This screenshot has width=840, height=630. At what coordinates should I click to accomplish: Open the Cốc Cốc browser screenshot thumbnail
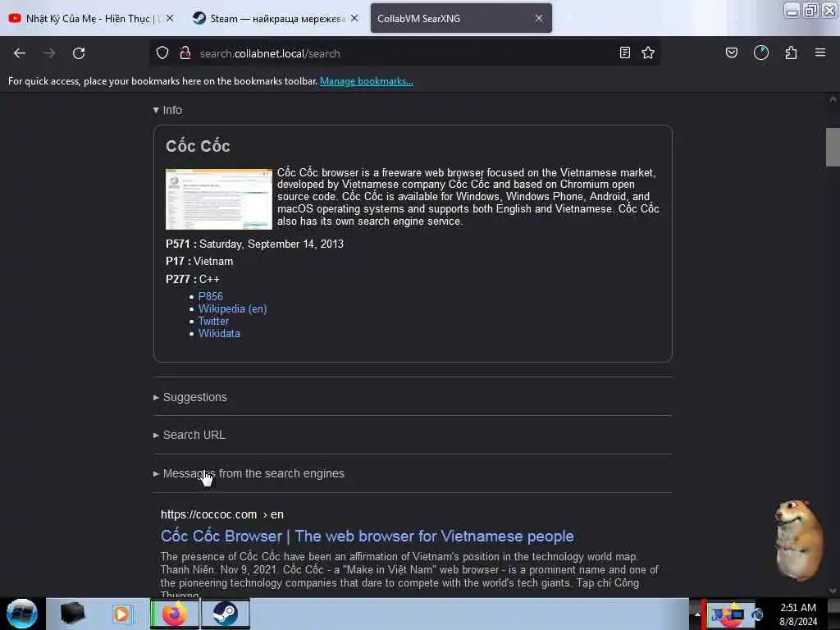click(x=219, y=199)
